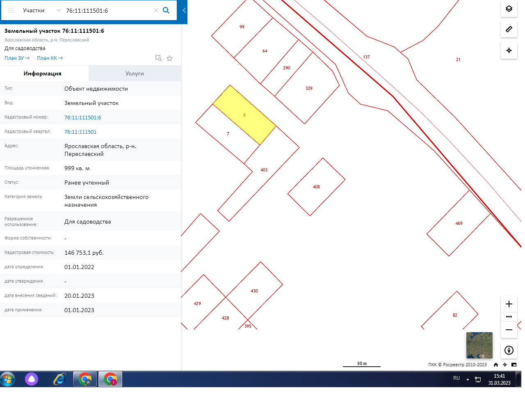Image resolution: width=525 pixels, height=420 pixels.
Task: Click the cadastral value 146 753,1 руб.
Action: coord(84,253)
